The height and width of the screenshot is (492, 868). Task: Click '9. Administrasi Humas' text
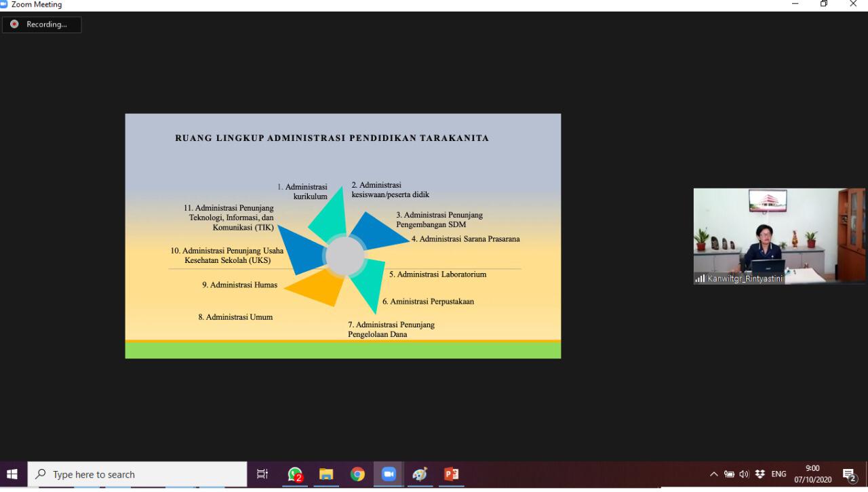coord(239,285)
